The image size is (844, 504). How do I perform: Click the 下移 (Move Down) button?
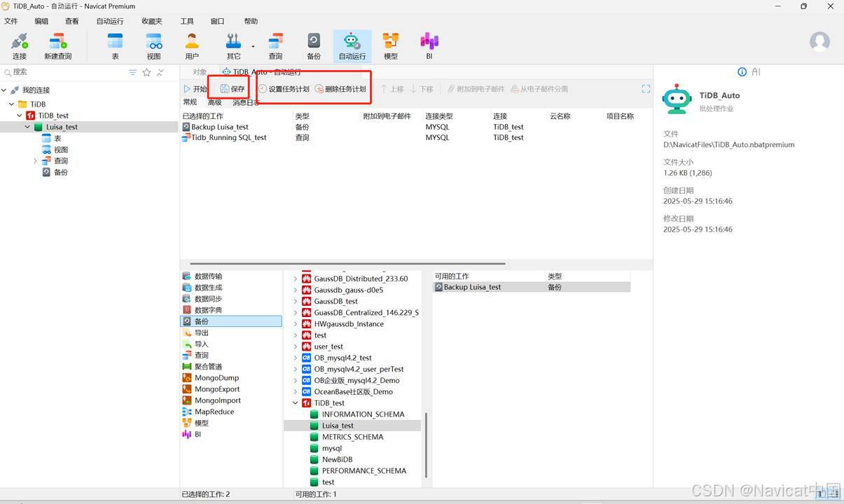[x=422, y=89]
